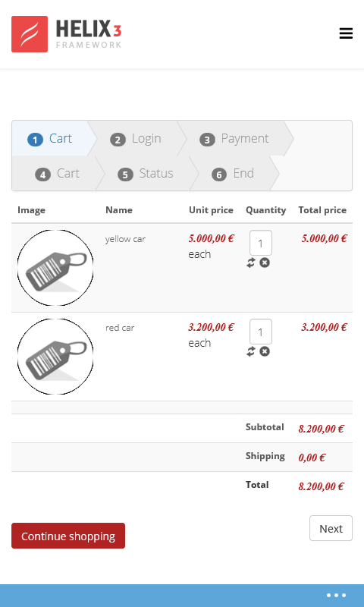Refresh quantity icon for yellow car

click(251, 263)
